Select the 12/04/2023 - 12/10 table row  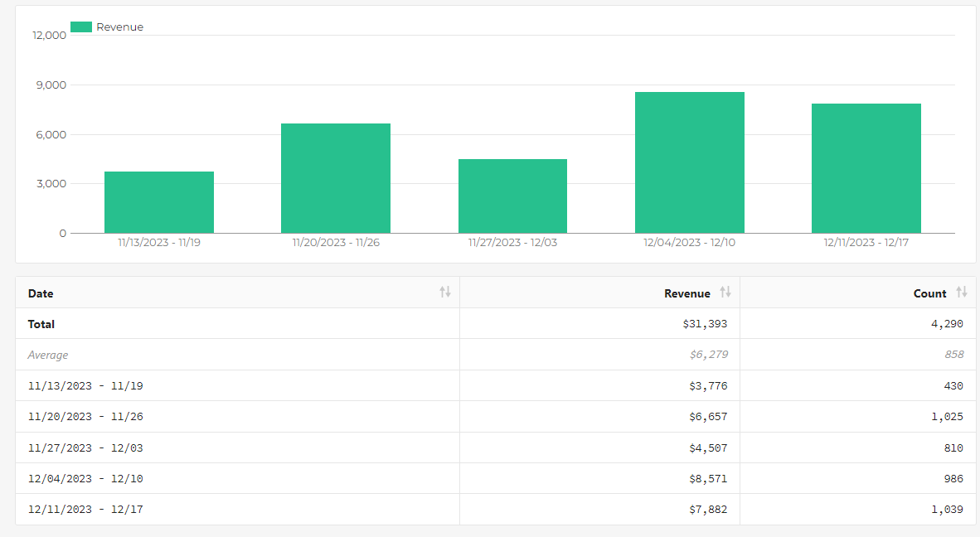pyautogui.click(x=495, y=478)
